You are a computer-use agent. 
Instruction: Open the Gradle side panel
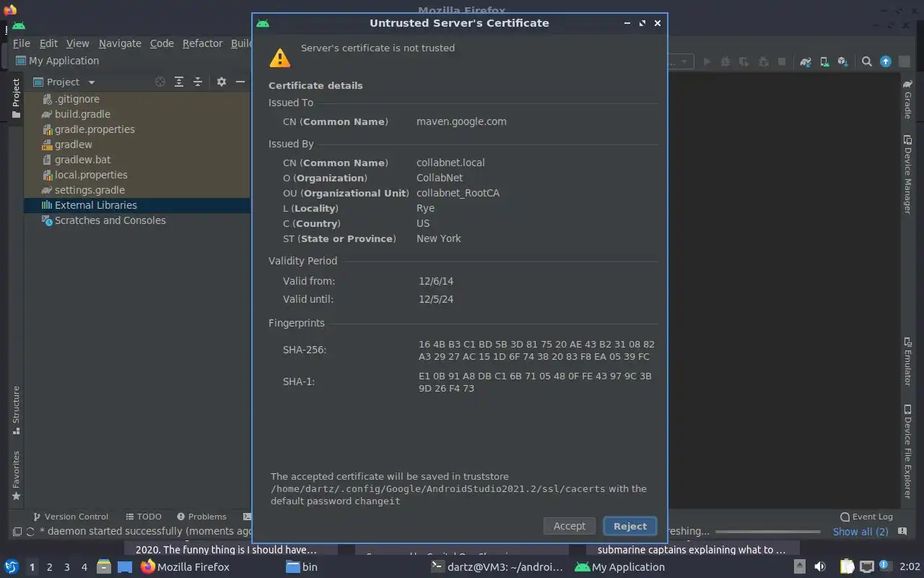(x=908, y=100)
